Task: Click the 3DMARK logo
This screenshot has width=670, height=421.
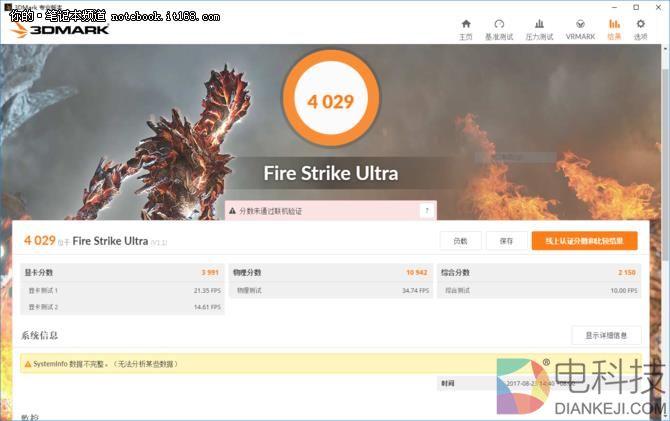Action: 60,29
